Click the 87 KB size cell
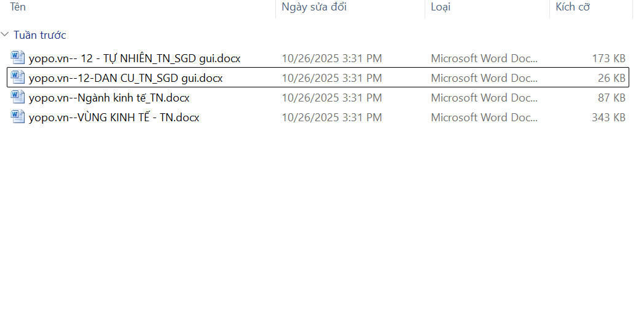This screenshot has height=320, width=644. 611,98
